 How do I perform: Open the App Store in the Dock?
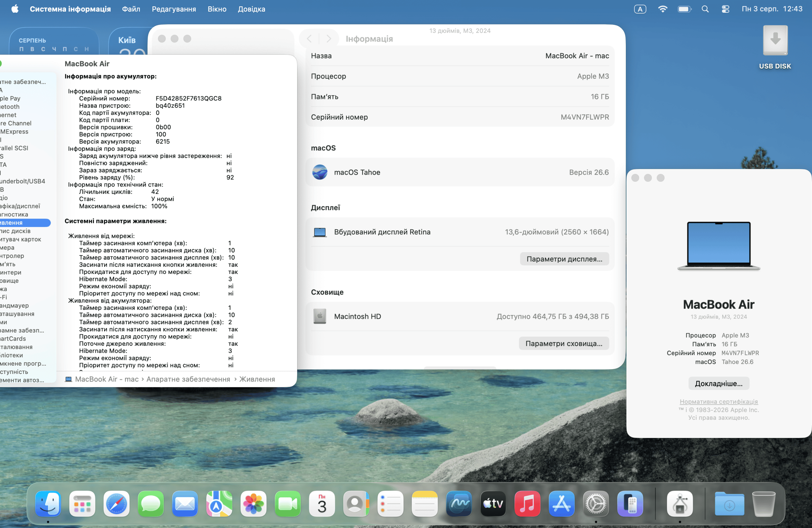pos(562,504)
